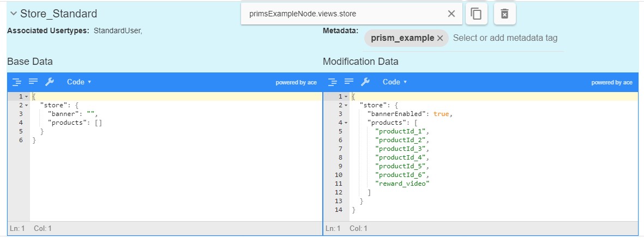This screenshot has height=238, width=644.
Task: Click the Select or add metadata tag field
Action: [505, 38]
